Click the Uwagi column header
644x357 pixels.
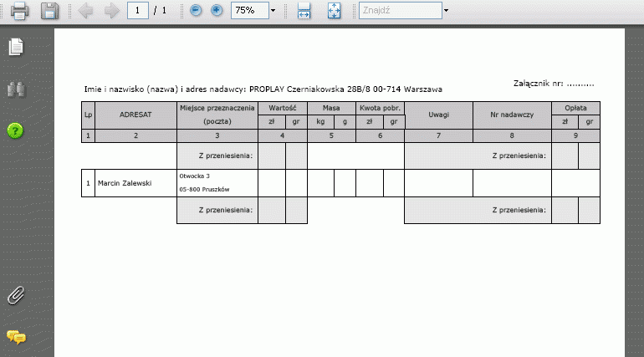[438, 115]
